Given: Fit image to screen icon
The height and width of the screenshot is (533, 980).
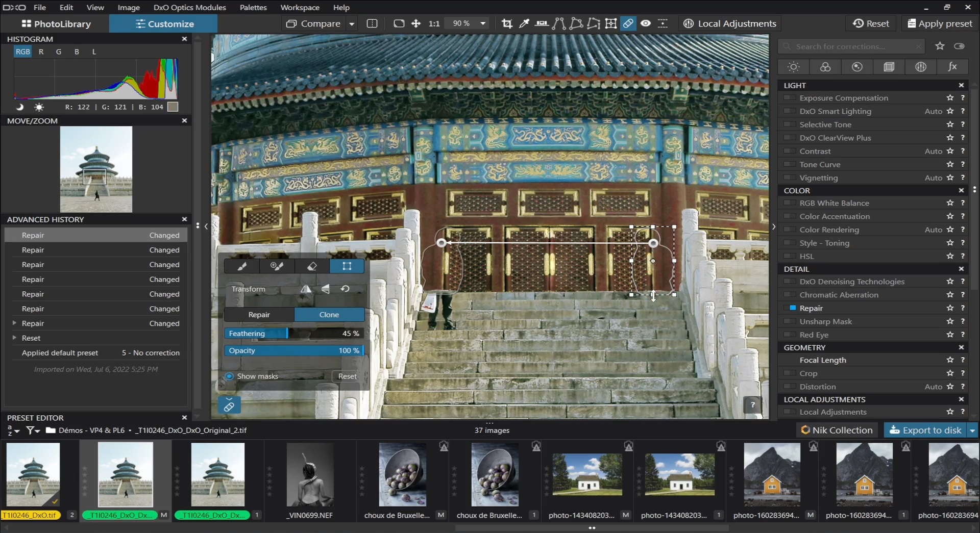Looking at the screenshot, I should point(399,23).
